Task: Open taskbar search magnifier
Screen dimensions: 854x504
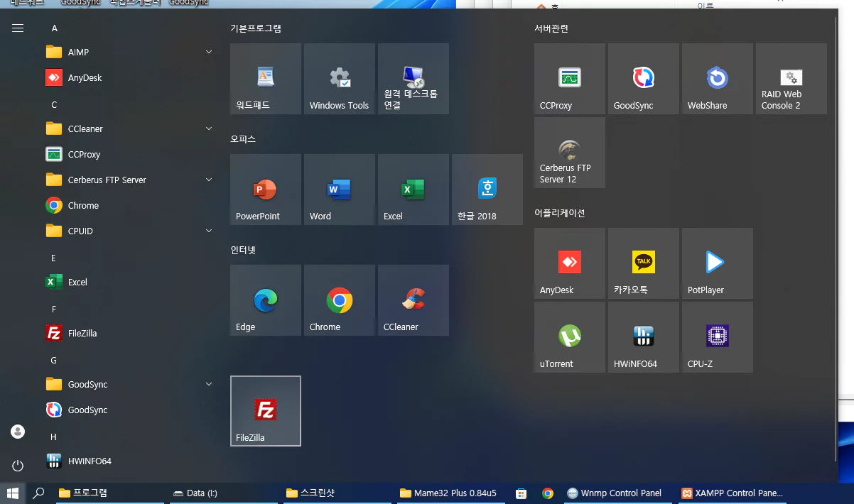Action: 39,493
